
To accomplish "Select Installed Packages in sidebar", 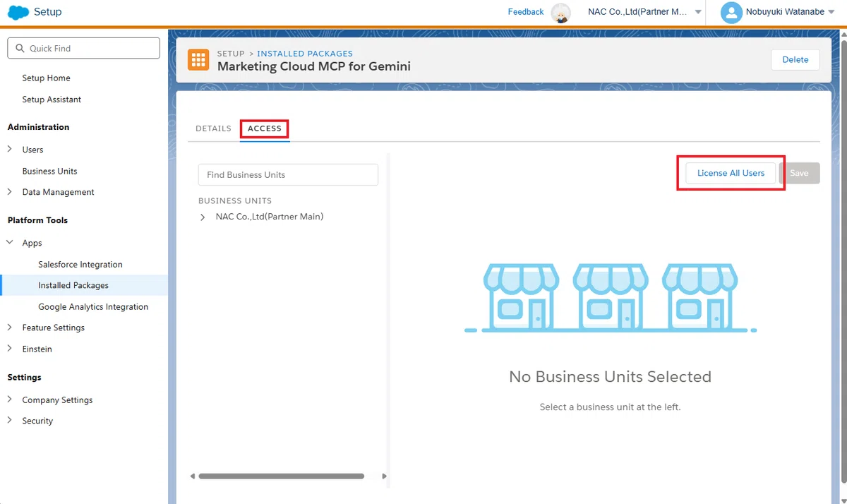I will 73,285.
